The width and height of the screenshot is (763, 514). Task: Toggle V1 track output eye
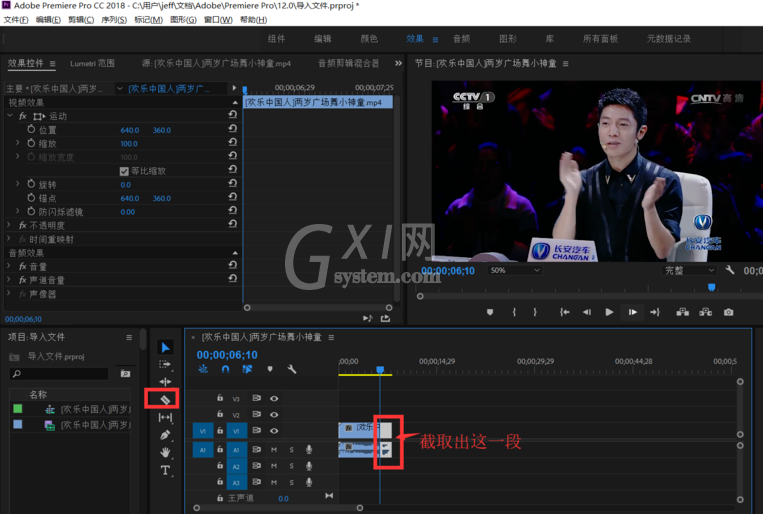click(x=274, y=431)
